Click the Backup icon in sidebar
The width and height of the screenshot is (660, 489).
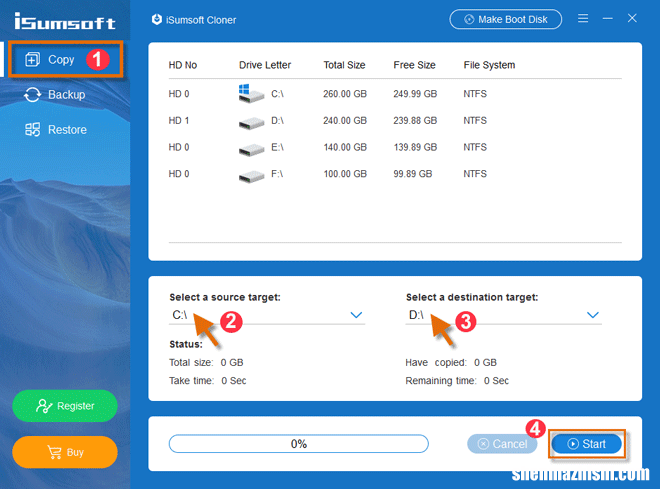tap(32, 95)
